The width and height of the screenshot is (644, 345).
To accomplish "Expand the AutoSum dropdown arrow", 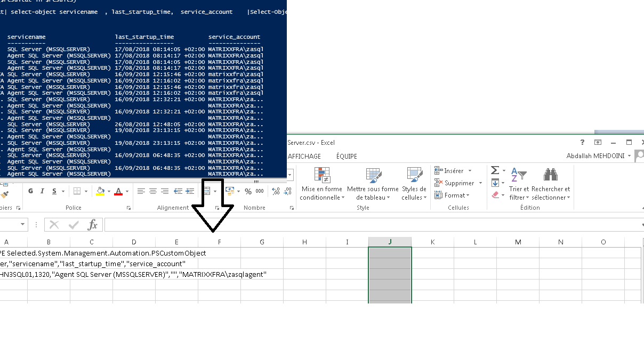I will [x=503, y=170].
